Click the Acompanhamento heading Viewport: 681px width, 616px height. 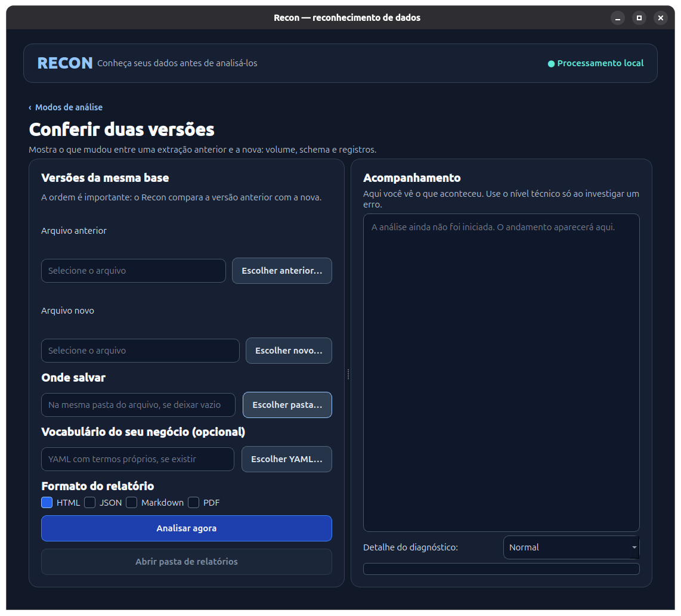[x=411, y=178]
